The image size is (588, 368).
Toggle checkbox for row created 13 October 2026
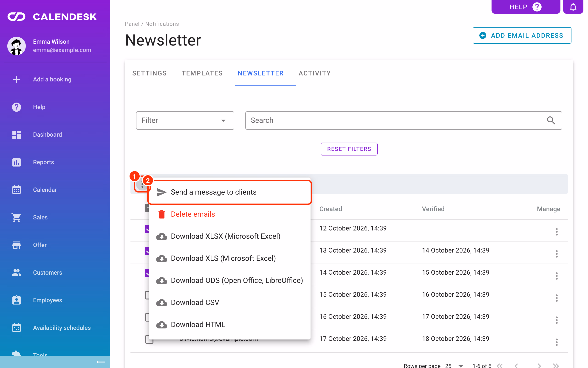(x=147, y=251)
